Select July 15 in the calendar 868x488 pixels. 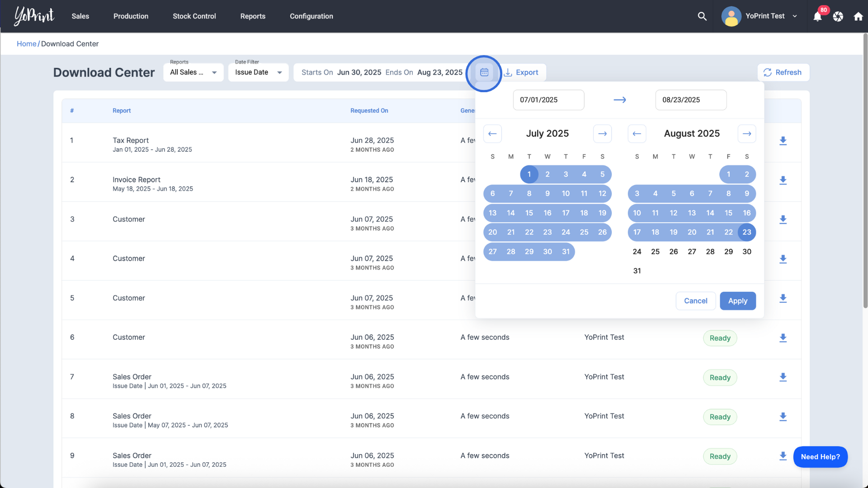point(529,213)
